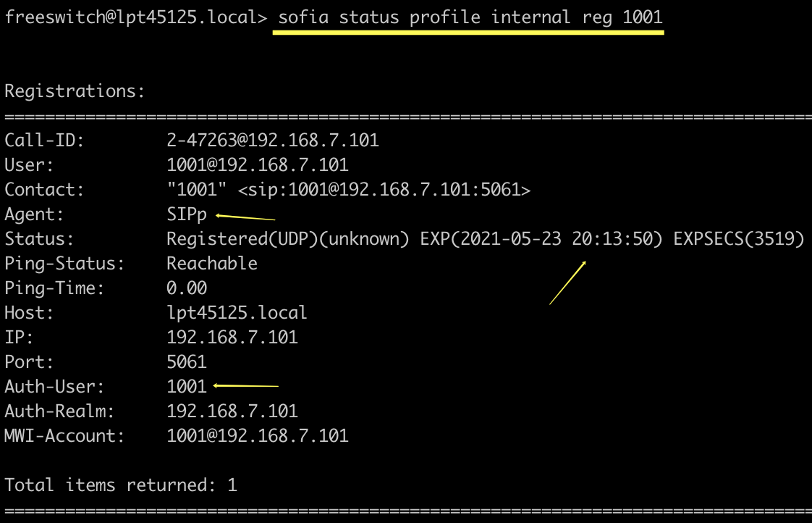This screenshot has height=523, width=812.
Task: Click the Registered(UDP)(unknown) status text
Action: coord(287,239)
